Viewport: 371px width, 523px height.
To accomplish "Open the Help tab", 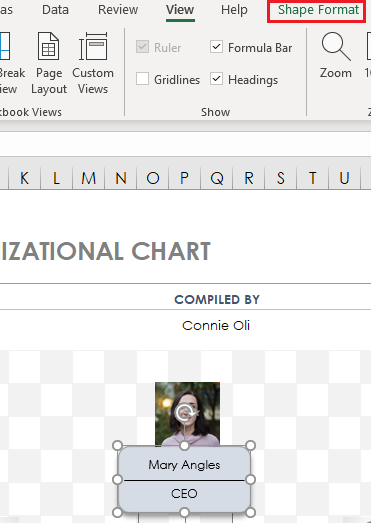I will point(234,10).
